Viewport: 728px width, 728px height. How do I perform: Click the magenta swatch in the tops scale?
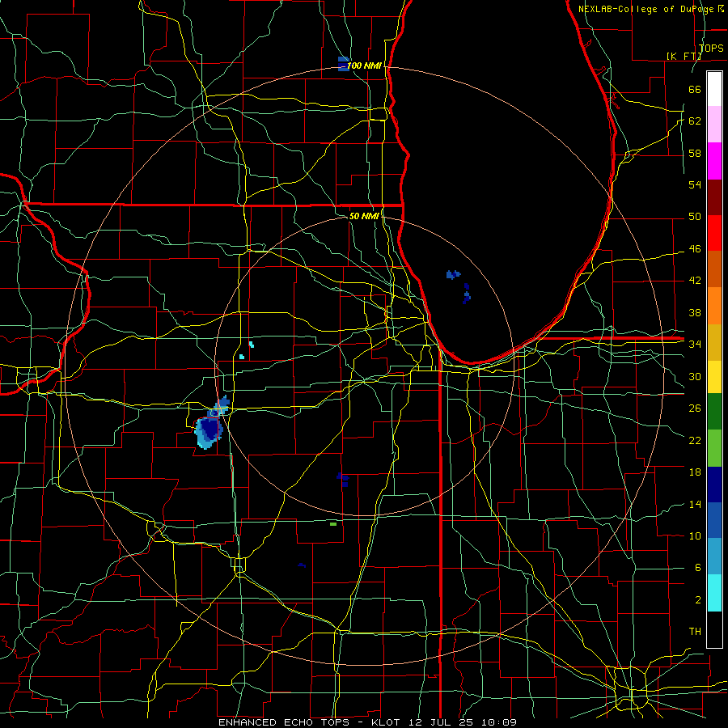[x=714, y=161]
